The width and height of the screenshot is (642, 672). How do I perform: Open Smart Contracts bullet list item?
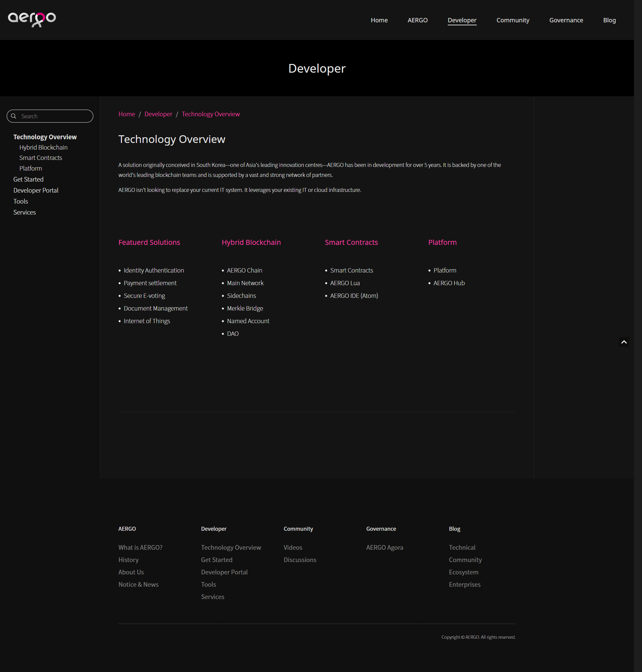[x=352, y=270]
